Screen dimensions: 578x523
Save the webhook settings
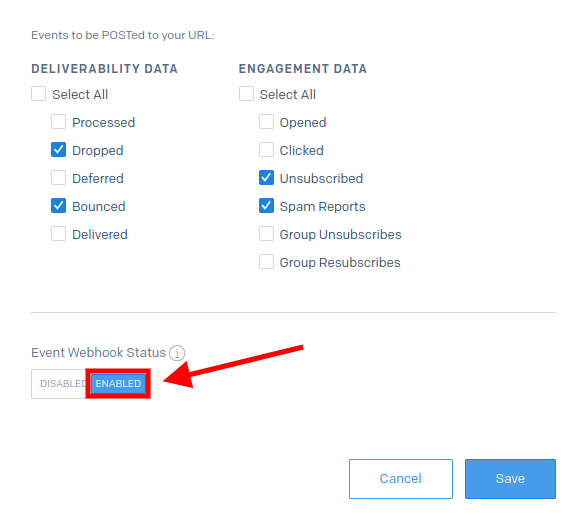pyautogui.click(x=510, y=479)
